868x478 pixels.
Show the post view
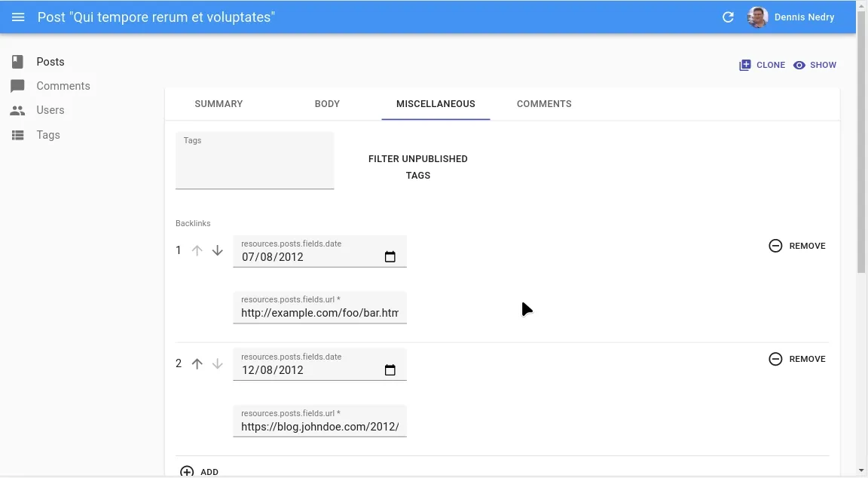pyautogui.click(x=815, y=65)
